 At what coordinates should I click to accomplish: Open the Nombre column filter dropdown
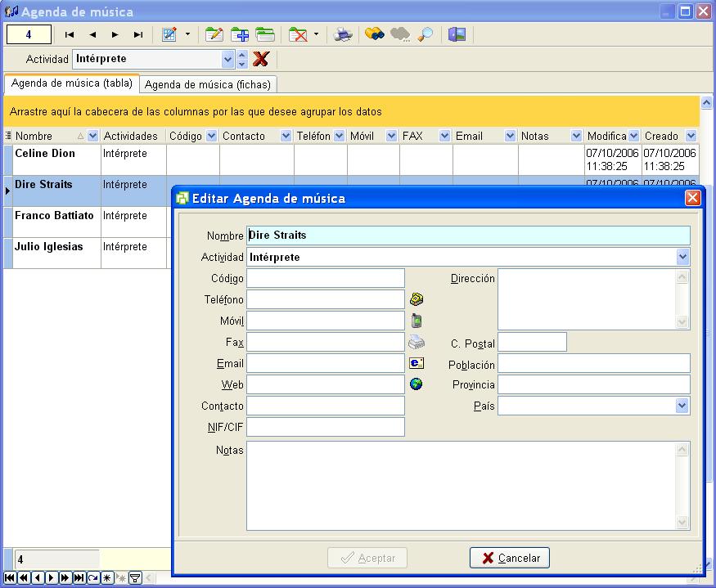pyautogui.click(x=92, y=136)
